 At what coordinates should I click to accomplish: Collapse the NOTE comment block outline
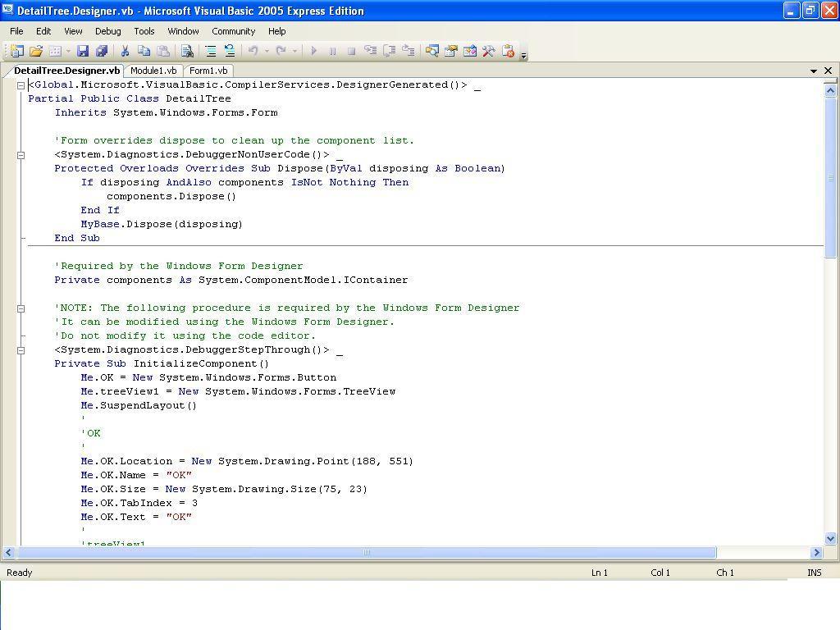(21, 308)
